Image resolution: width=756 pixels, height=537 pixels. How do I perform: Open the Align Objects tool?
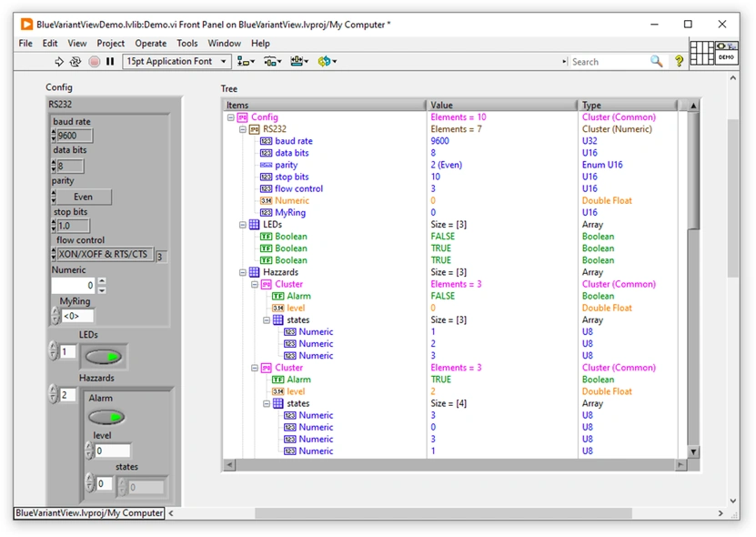click(243, 61)
